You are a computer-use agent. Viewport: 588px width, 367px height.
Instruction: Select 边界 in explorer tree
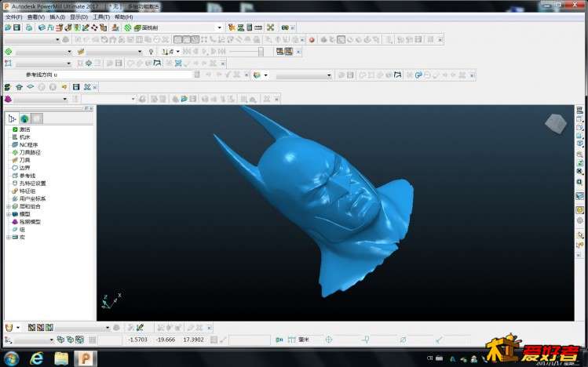pos(25,168)
